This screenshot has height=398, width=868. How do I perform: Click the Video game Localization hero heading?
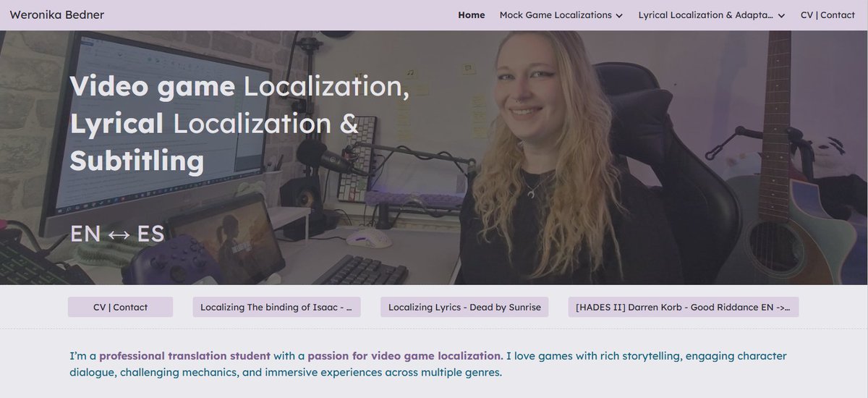pyautogui.click(x=239, y=124)
